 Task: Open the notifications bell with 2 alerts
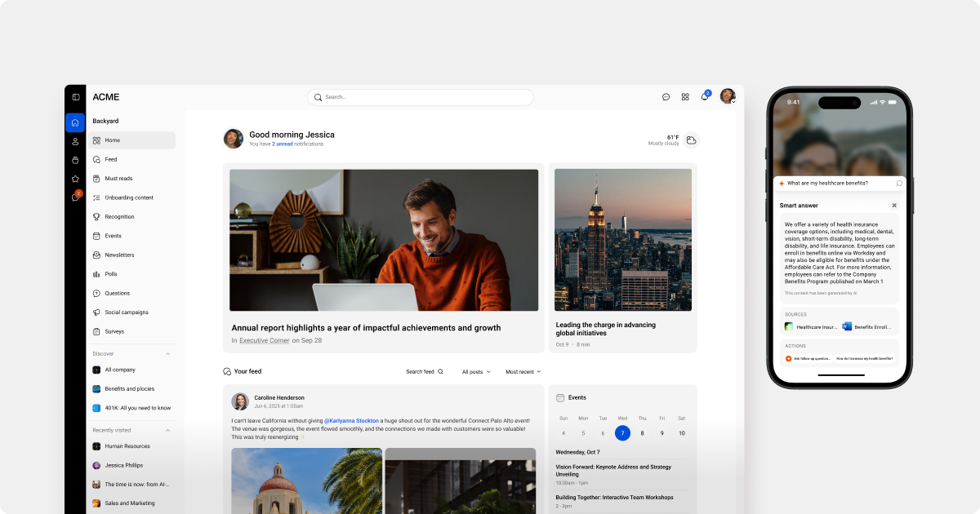coord(704,96)
